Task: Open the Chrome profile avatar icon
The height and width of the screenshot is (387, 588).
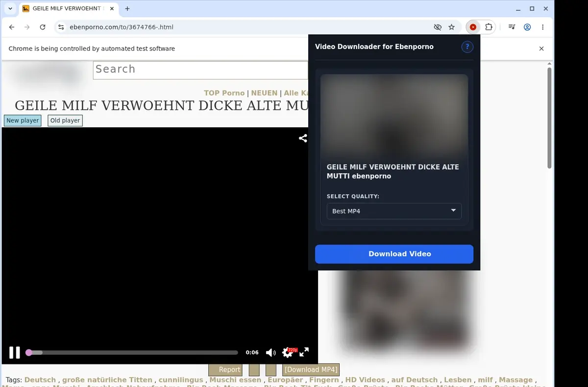Action: (x=527, y=27)
